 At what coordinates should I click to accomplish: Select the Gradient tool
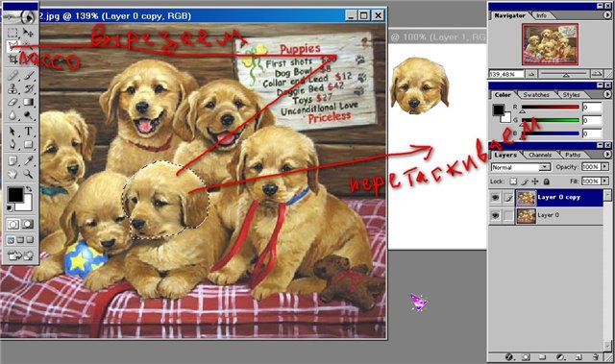pos(28,102)
